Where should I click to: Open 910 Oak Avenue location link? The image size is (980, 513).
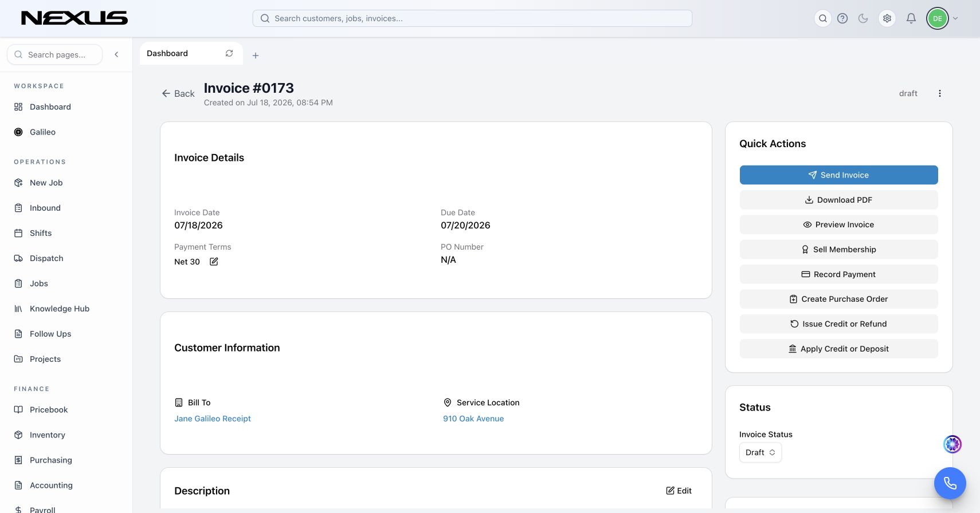[473, 419]
